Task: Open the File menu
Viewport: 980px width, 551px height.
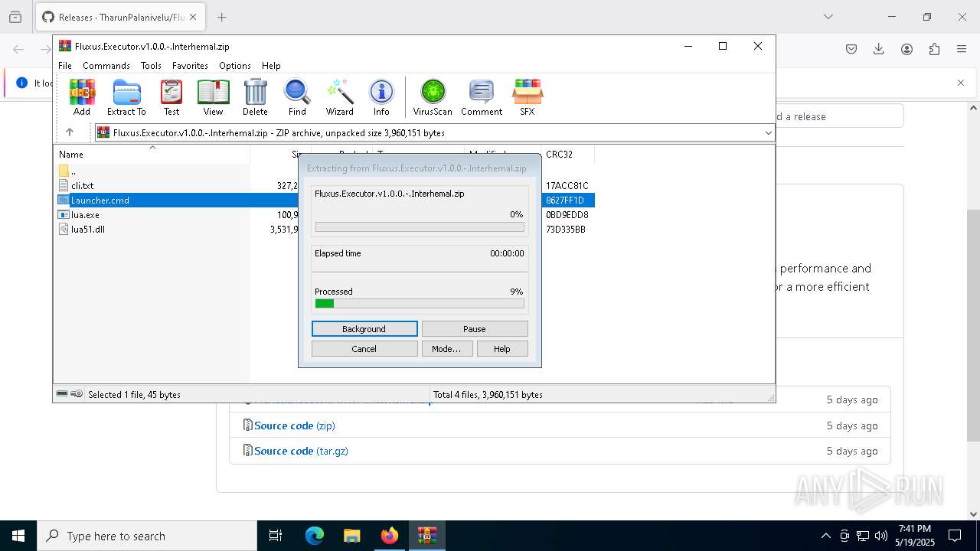Action: pos(65,66)
